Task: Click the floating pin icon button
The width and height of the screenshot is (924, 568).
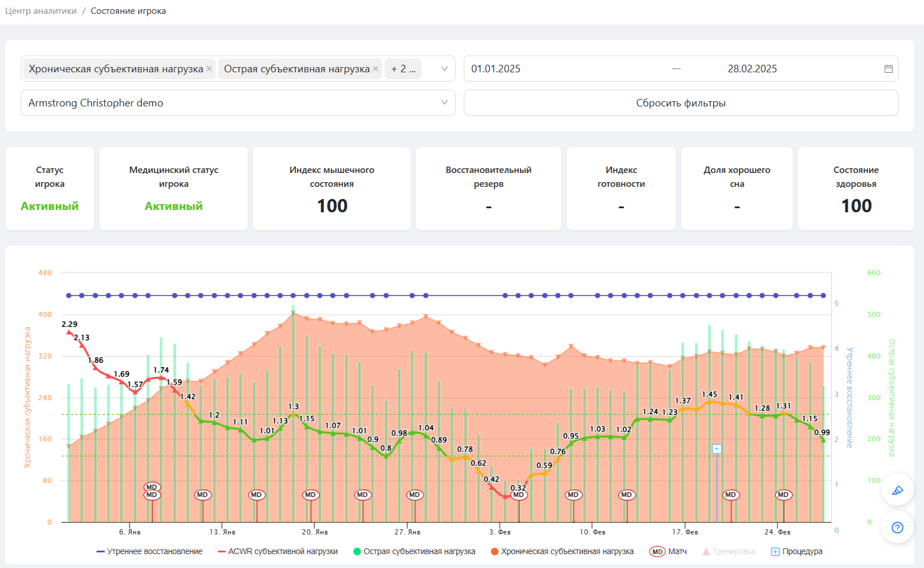Action: [897, 490]
